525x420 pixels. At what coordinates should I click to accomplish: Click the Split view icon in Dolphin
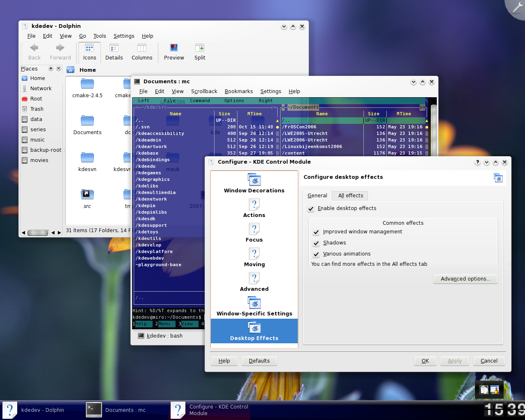coord(200,52)
